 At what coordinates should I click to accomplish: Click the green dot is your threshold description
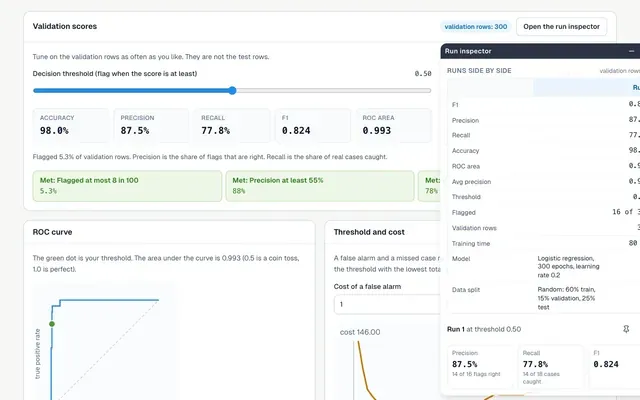(x=166, y=264)
